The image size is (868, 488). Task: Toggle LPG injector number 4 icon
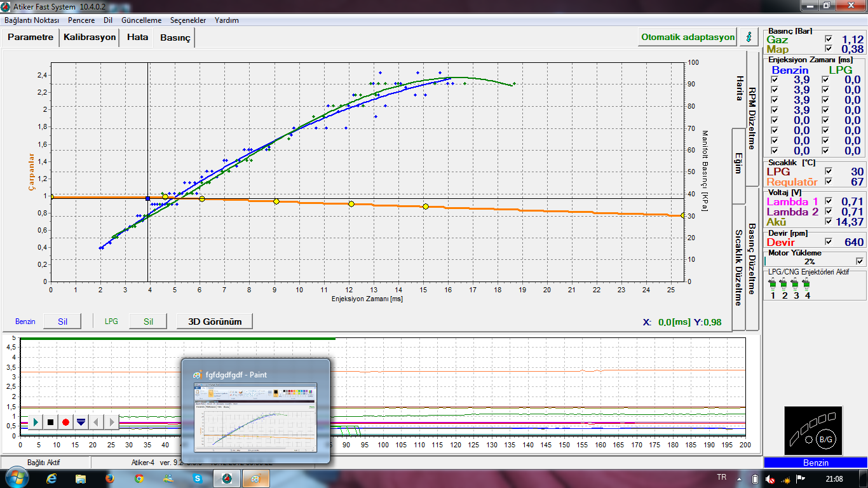tap(807, 283)
